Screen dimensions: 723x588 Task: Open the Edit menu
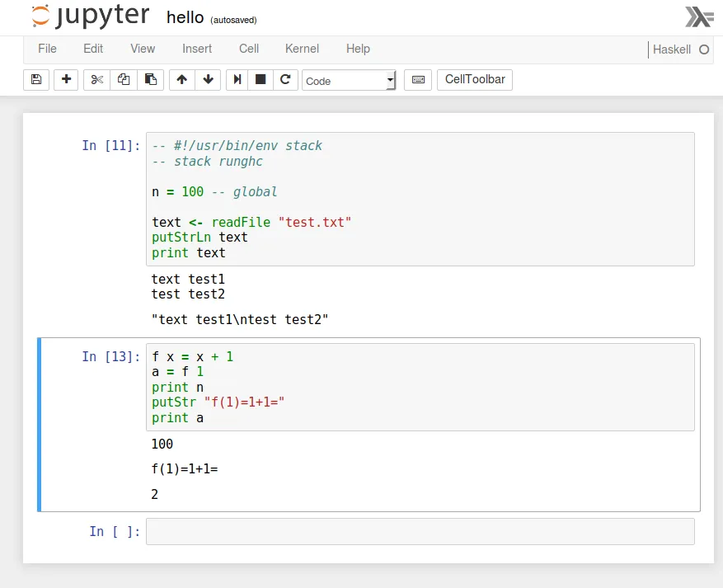coord(93,49)
